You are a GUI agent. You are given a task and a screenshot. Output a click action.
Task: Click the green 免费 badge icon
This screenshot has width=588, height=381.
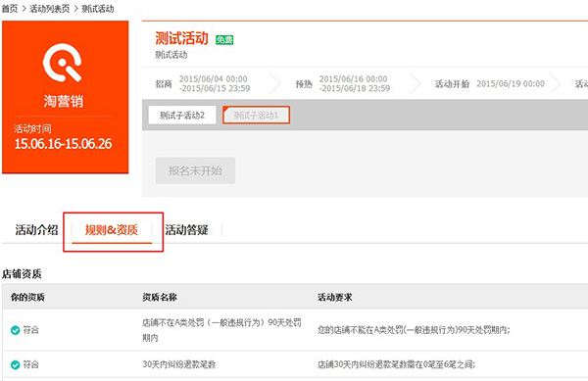[x=224, y=40]
